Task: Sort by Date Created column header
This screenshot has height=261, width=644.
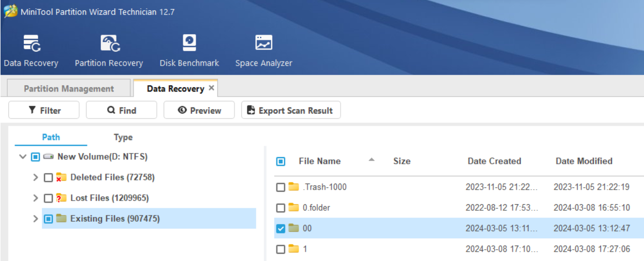Action: pyautogui.click(x=494, y=161)
